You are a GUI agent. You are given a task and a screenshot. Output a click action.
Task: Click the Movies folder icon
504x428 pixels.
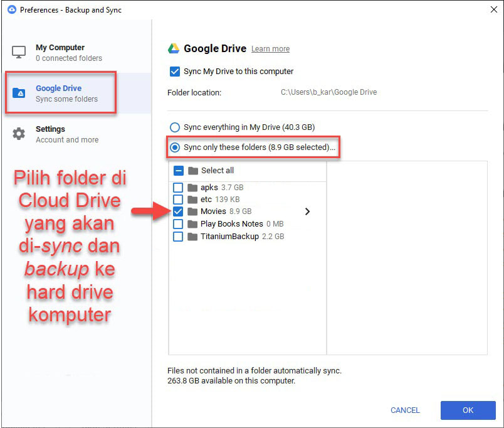192,211
